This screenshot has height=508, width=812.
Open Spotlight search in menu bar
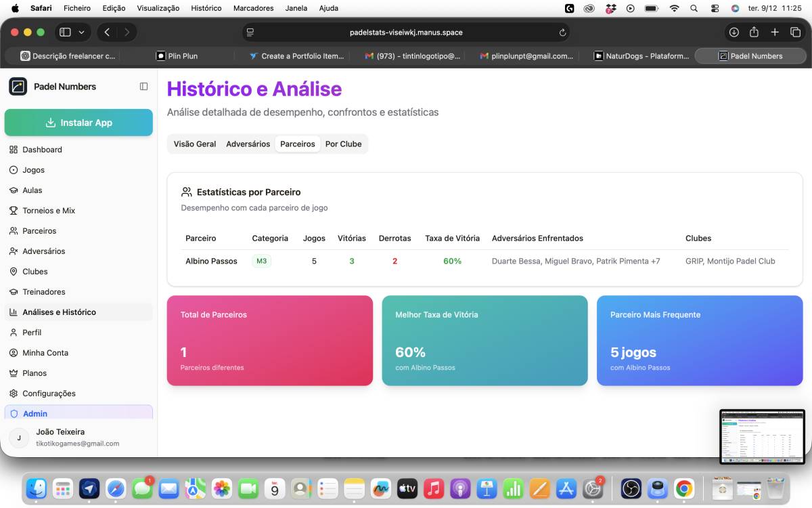[694, 8]
